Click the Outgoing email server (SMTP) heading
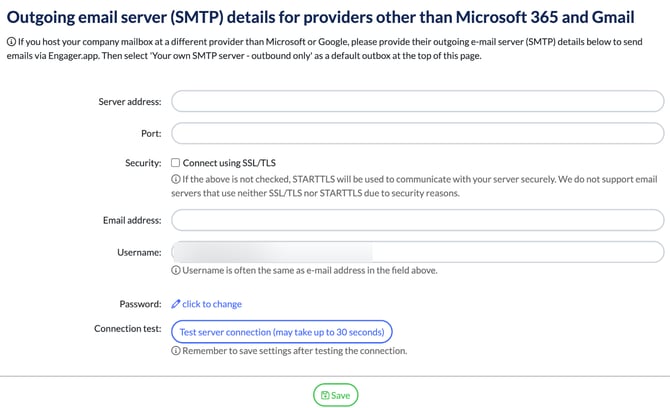Screen dimensions: 670x408 pyautogui.click(x=320, y=17)
